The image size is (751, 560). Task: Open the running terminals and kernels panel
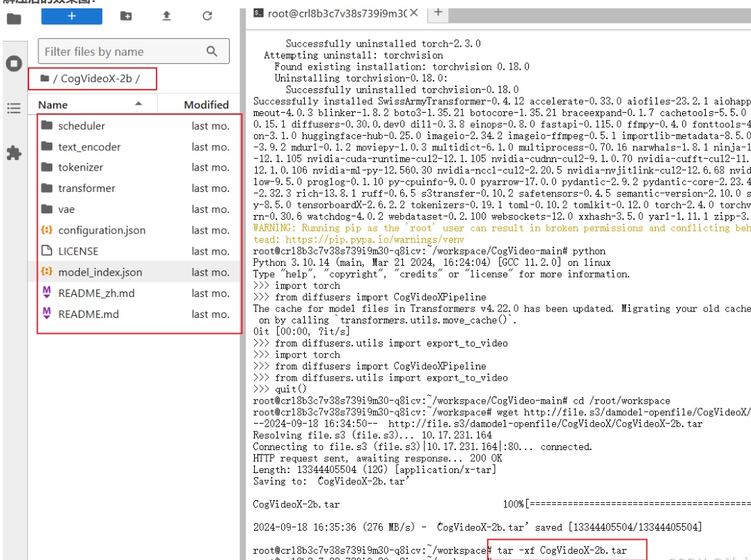coord(14,63)
